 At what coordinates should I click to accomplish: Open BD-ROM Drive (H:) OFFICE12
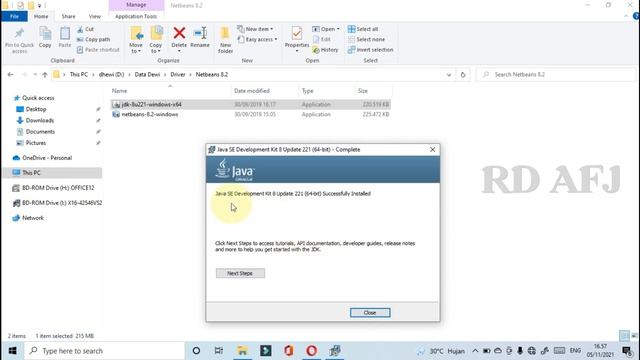58,188
